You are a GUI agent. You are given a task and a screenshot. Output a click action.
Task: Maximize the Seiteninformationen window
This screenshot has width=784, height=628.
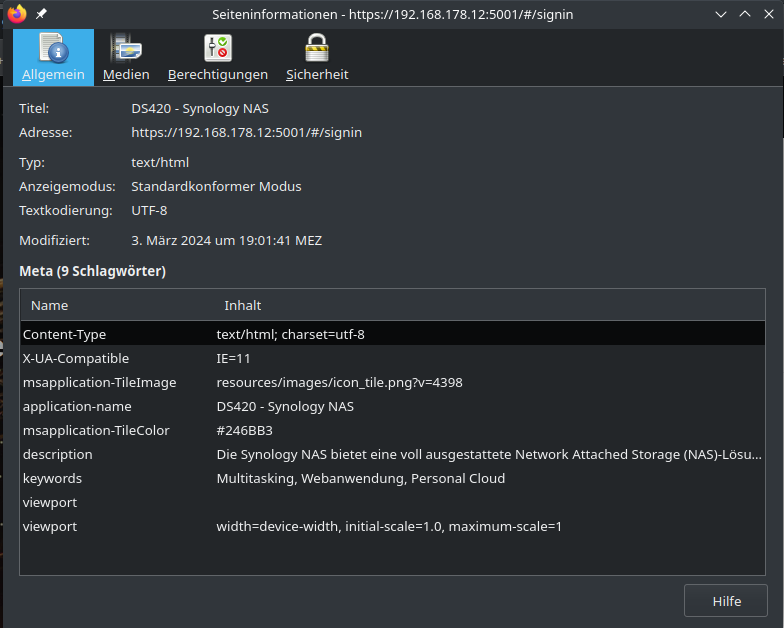[x=744, y=14]
